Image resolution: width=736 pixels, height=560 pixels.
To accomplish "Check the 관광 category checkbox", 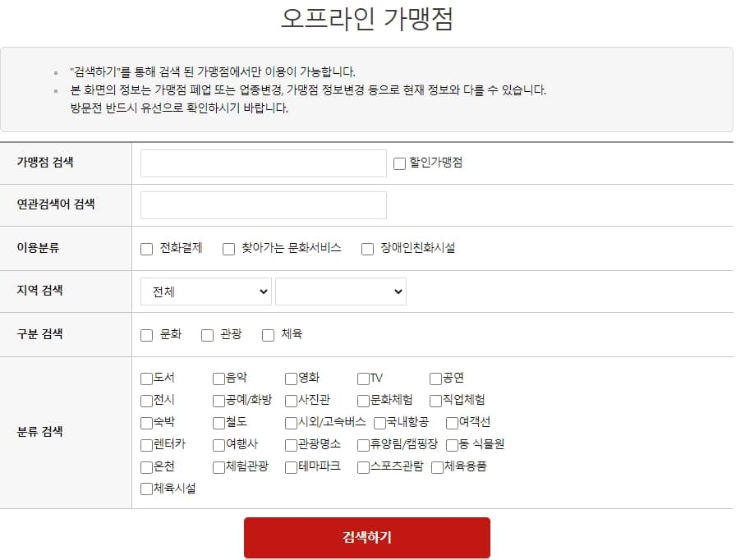I will coord(208,335).
